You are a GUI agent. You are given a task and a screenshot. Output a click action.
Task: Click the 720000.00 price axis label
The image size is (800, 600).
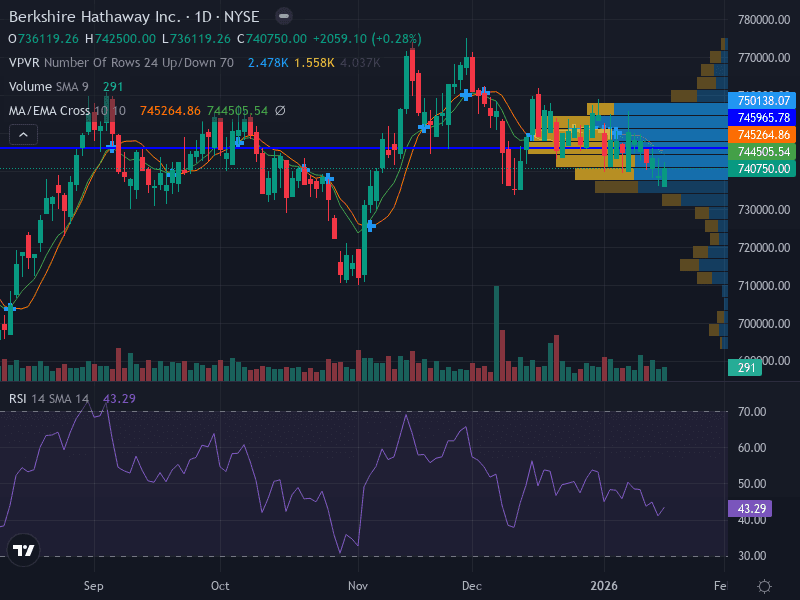pos(764,247)
